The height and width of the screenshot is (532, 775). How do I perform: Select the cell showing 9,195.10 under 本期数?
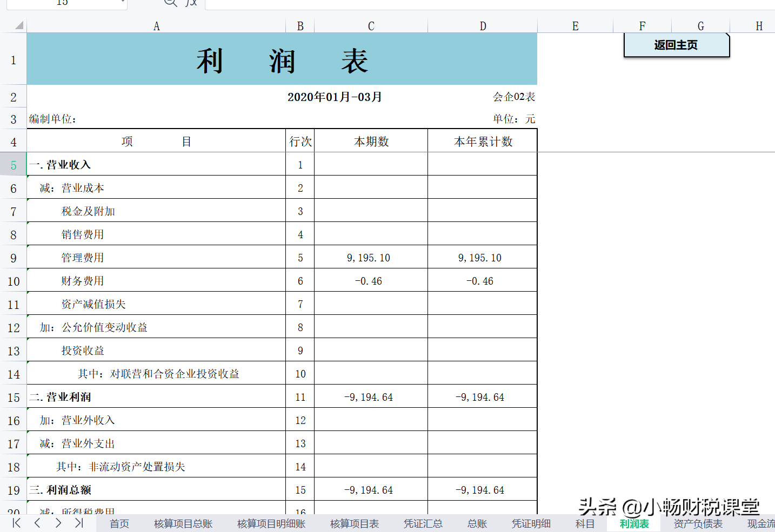point(370,257)
